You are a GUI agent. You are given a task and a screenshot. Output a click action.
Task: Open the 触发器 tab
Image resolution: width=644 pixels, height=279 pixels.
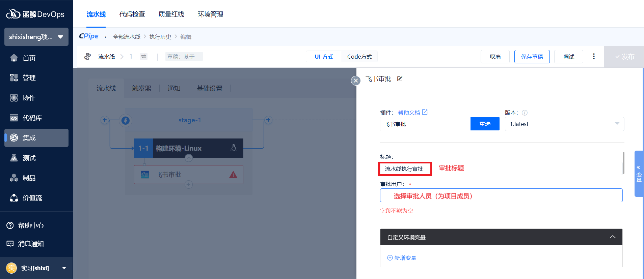[x=141, y=88]
